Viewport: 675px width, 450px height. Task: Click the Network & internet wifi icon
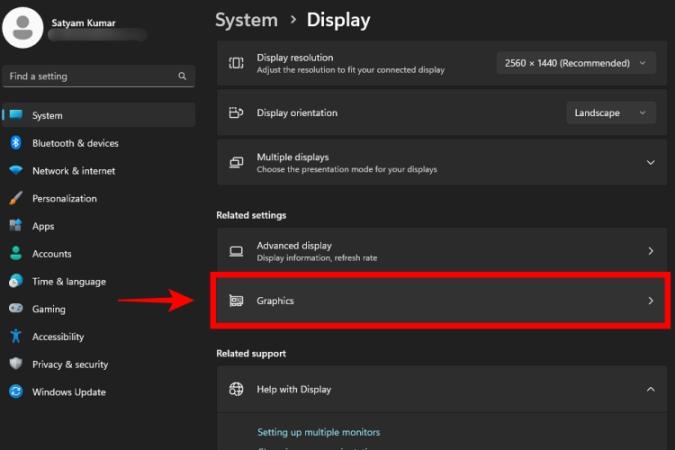coord(16,171)
